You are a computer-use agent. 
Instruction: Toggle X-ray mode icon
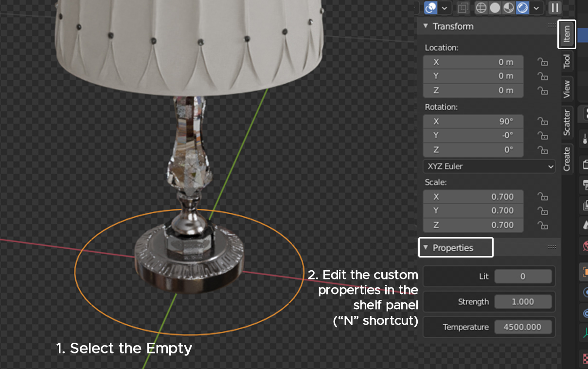tap(463, 8)
